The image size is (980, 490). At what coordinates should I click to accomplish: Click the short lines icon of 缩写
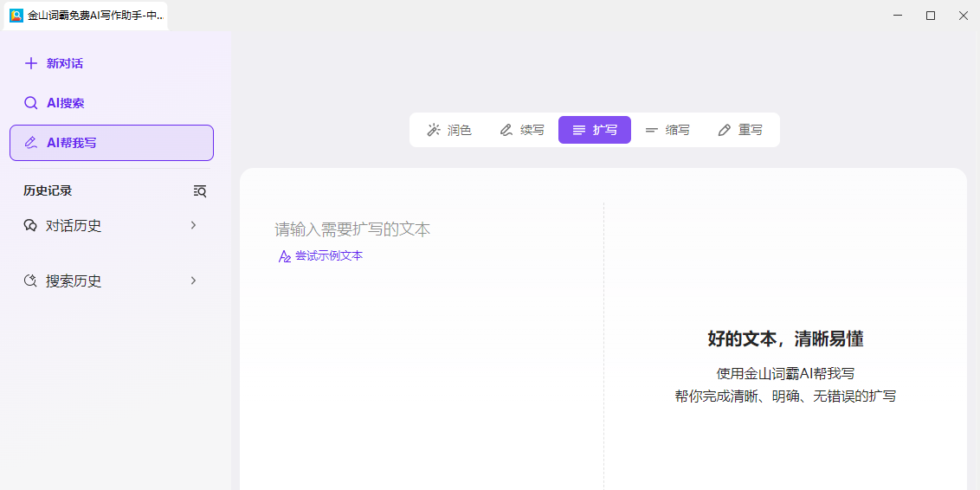652,130
